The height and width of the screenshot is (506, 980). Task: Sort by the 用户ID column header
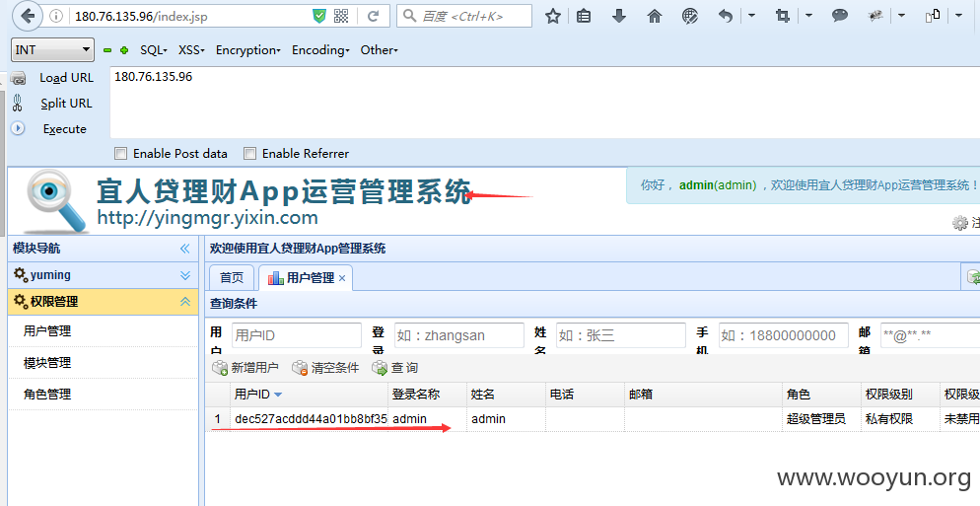[309, 394]
